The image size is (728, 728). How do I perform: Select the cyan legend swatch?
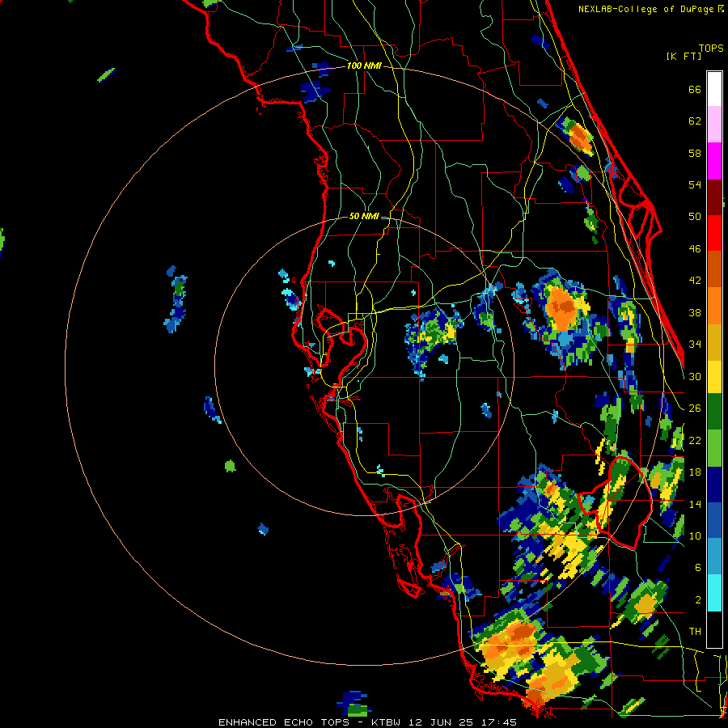[714, 593]
